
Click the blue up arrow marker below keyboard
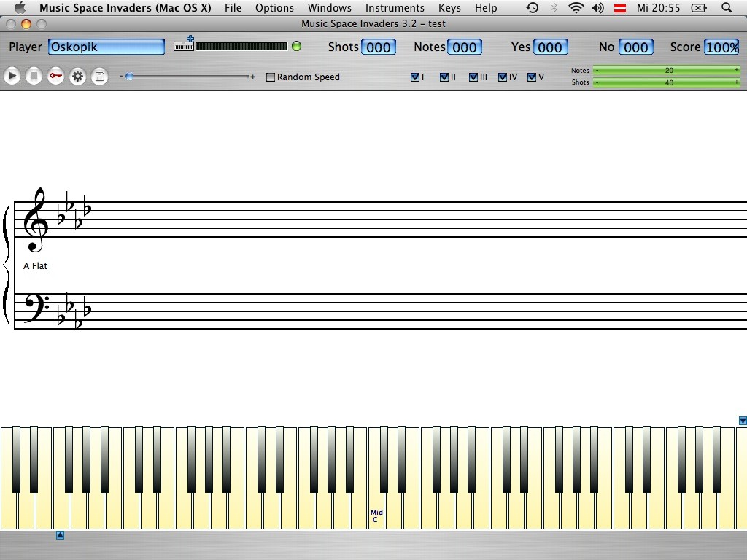[x=60, y=535]
